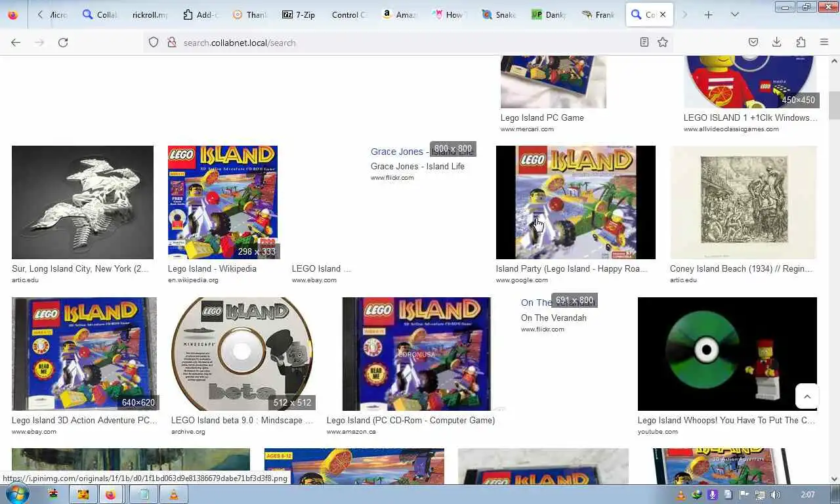Open the Downloads panel
Viewport: 840px width, 504px height.
[x=776, y=43]
